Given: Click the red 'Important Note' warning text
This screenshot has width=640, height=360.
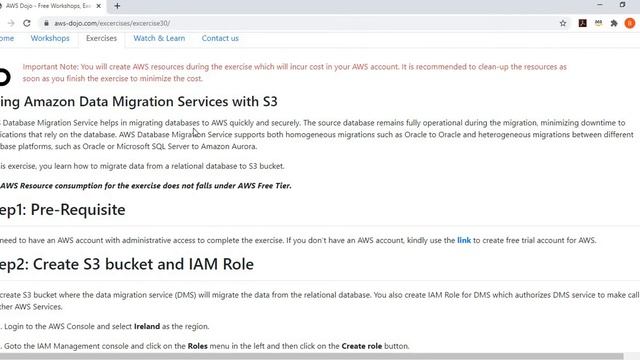Looking at the screenshot, I should point(294,73).
